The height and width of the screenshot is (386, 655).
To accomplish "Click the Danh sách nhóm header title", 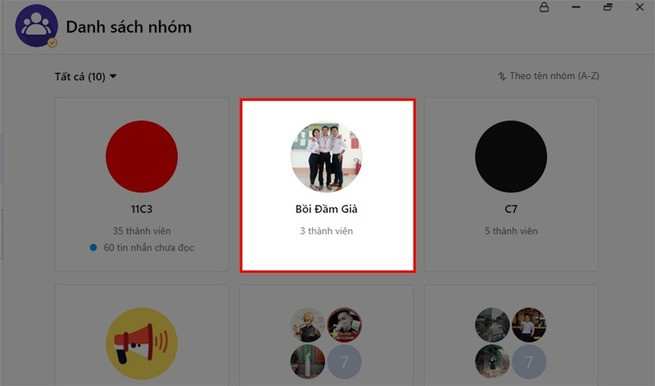I will tap(129, 27).
